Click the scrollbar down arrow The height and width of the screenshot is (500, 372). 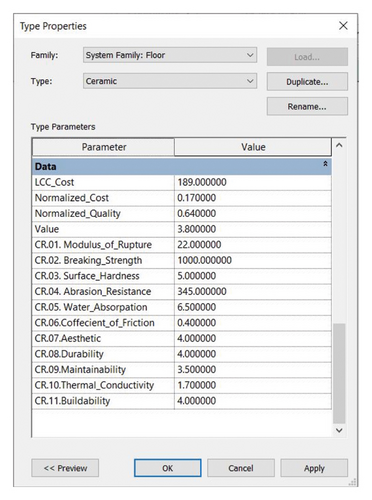pos(339,430)
